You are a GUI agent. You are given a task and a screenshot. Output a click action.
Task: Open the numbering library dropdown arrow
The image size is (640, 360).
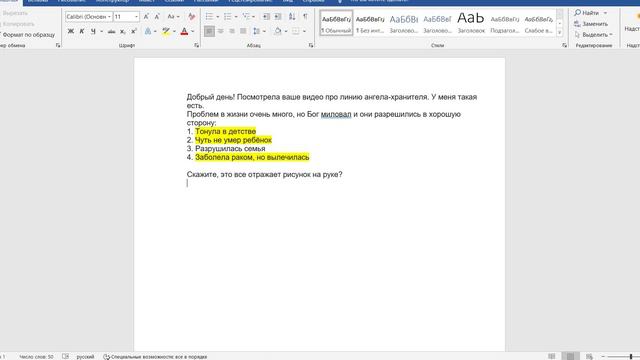[236, 17]
